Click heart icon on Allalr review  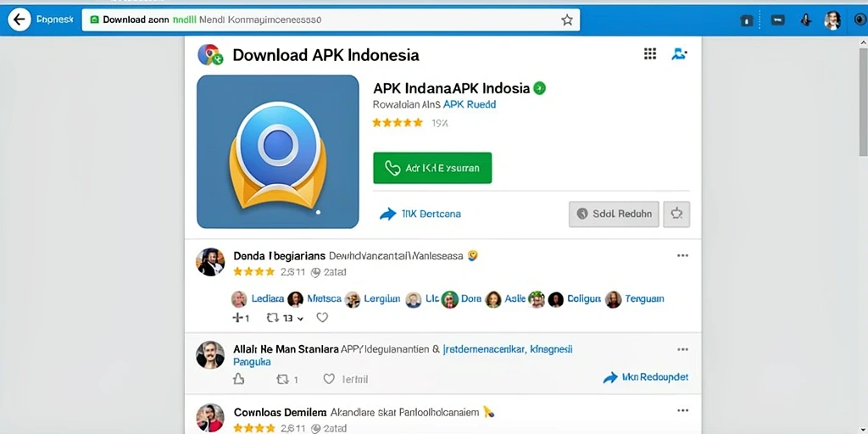coord(329,379)
